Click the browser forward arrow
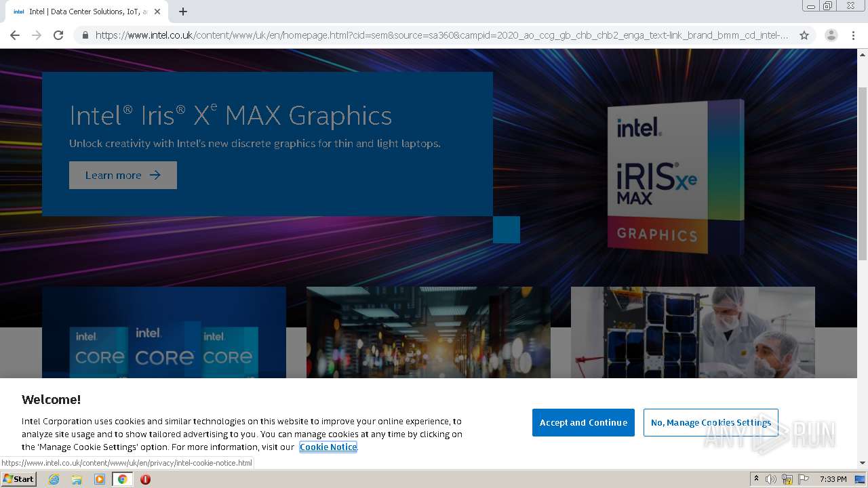The width and height of the screenshot is (868, 488). pos(37,35)
